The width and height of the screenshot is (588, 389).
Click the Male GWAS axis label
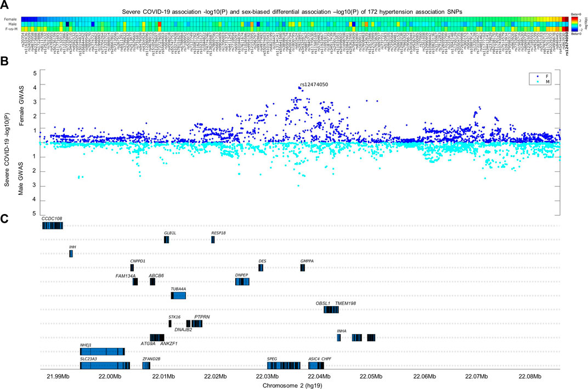(x=21, y=178)
